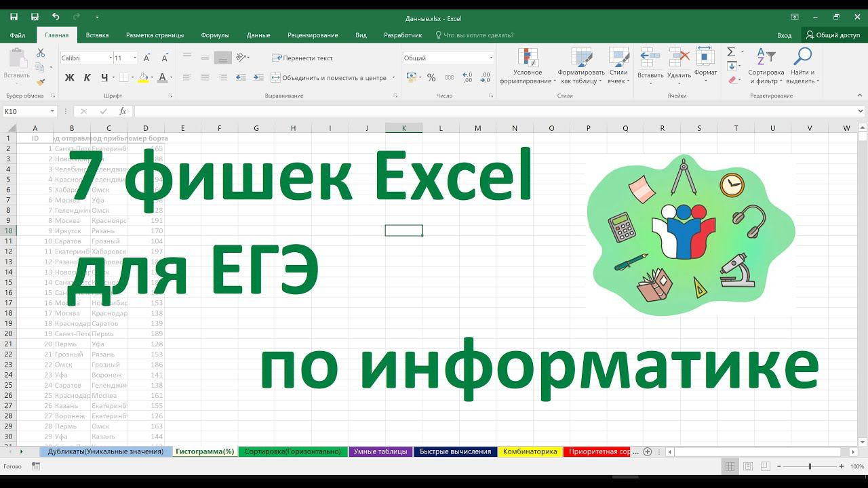Image resolution: width=868 pixels, height=488 pixels.
Task: Click the Удалить cells button
Action: point(679,66)
